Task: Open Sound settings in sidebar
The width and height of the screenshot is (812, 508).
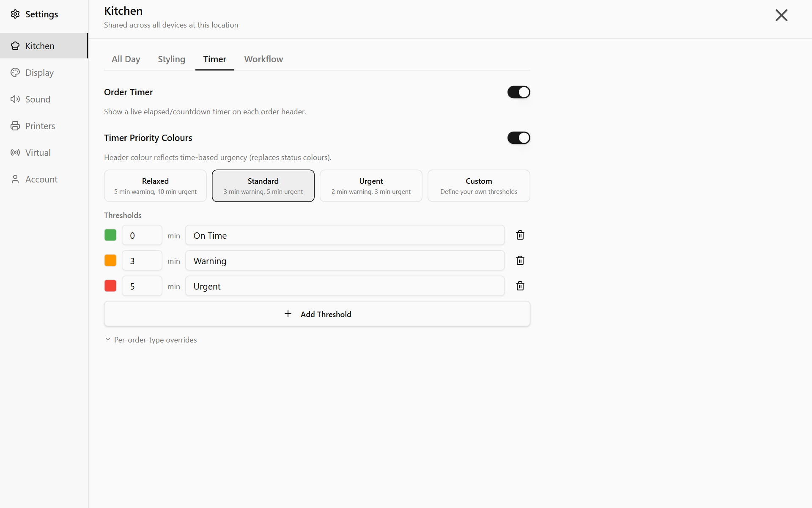Action: [x=44, y=99]
